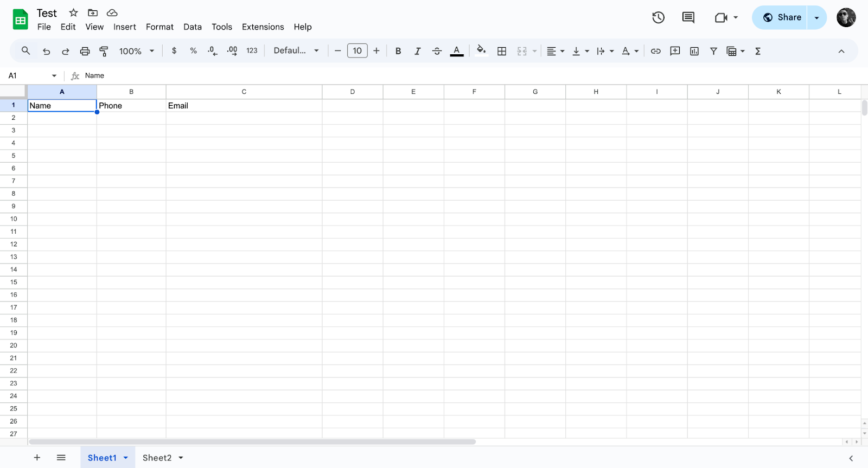Open the zoom 100% dropdown
This screenshot has height=468, width=868.
137,51
